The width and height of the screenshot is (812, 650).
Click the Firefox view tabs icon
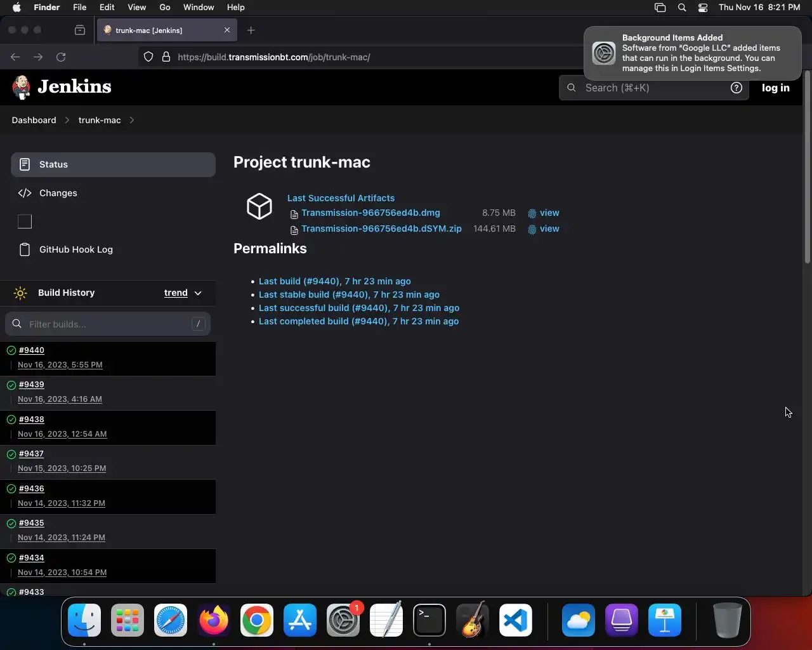[80, 30]
